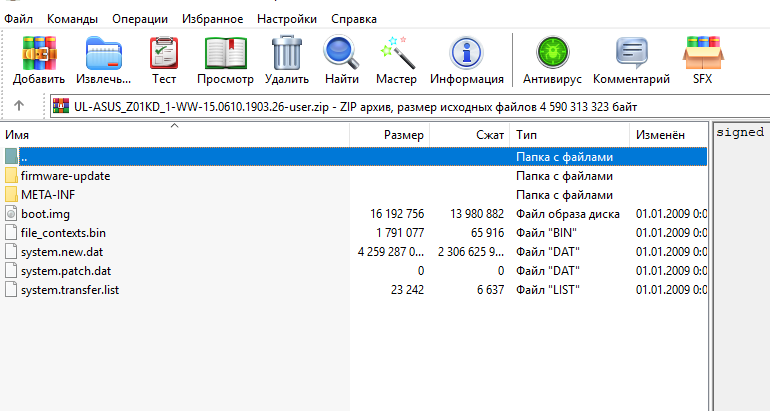Open the Файл menu
The image size is (770, 411).
tap(19, 19)
